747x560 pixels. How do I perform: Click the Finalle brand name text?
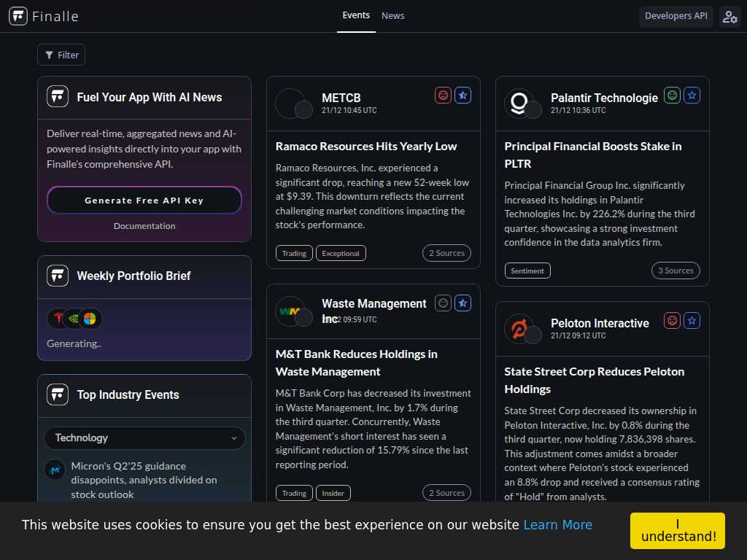click(55, 16)
